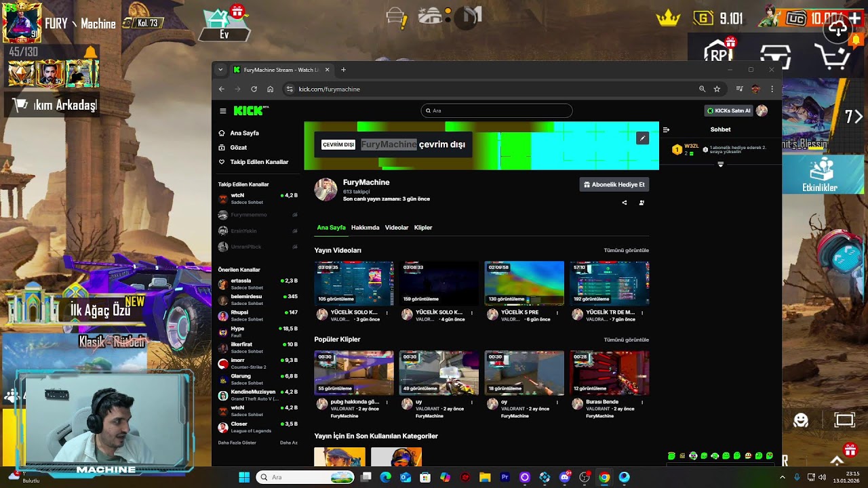868x488 pixels.
Task: Open Gözat in Kick sidebar
Action: [238, 147]
